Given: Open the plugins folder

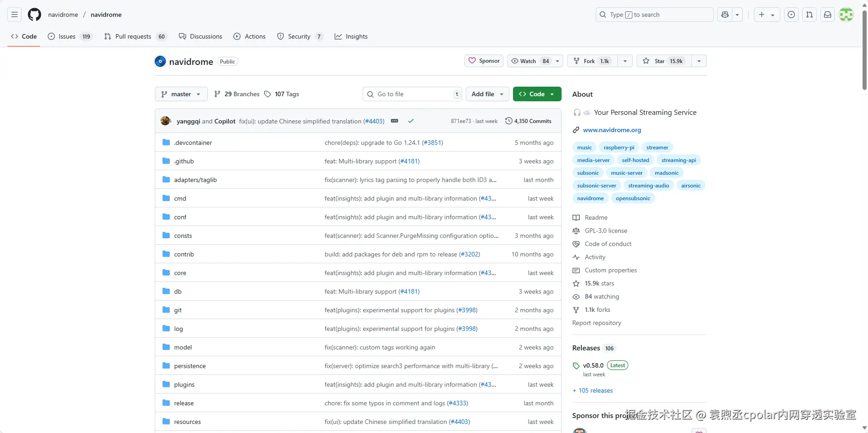Looking at the screenshot, I should (x=184, y=385).
